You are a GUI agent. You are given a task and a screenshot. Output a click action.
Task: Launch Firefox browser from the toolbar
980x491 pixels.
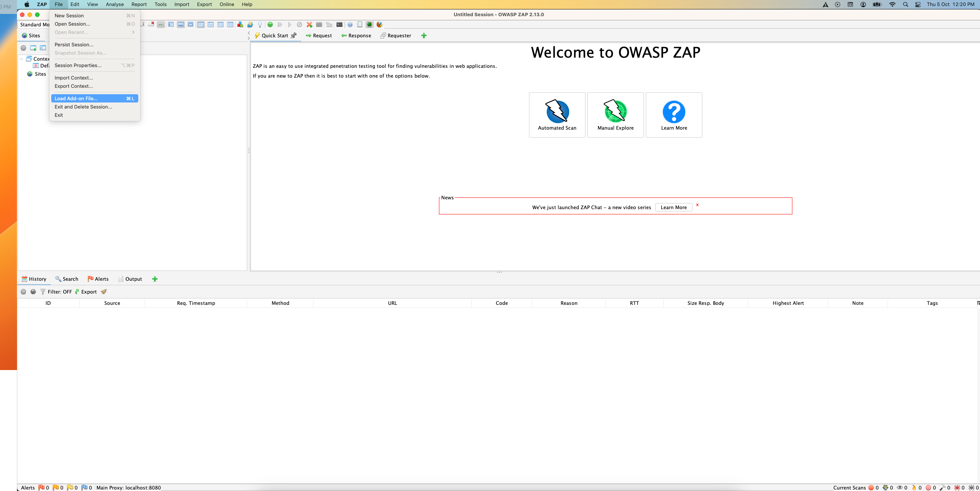379,24
